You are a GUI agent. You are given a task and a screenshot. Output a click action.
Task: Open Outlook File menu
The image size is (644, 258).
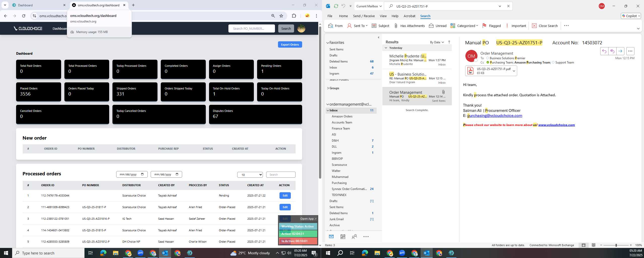tap(330, 16)
